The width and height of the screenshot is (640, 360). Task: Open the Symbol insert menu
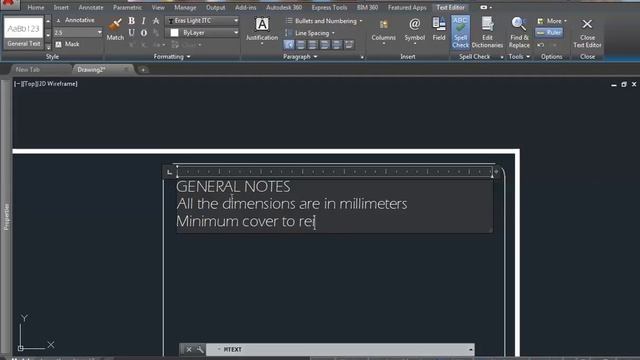415,31
